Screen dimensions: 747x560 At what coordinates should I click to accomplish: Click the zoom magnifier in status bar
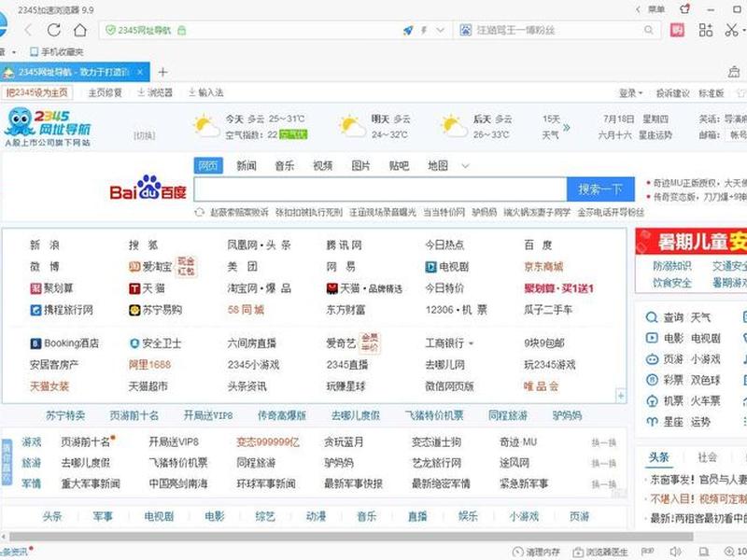point(729,552)
